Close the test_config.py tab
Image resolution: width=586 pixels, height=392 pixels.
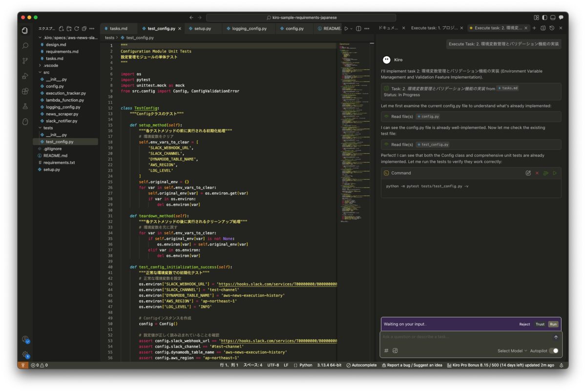(180, 28)
